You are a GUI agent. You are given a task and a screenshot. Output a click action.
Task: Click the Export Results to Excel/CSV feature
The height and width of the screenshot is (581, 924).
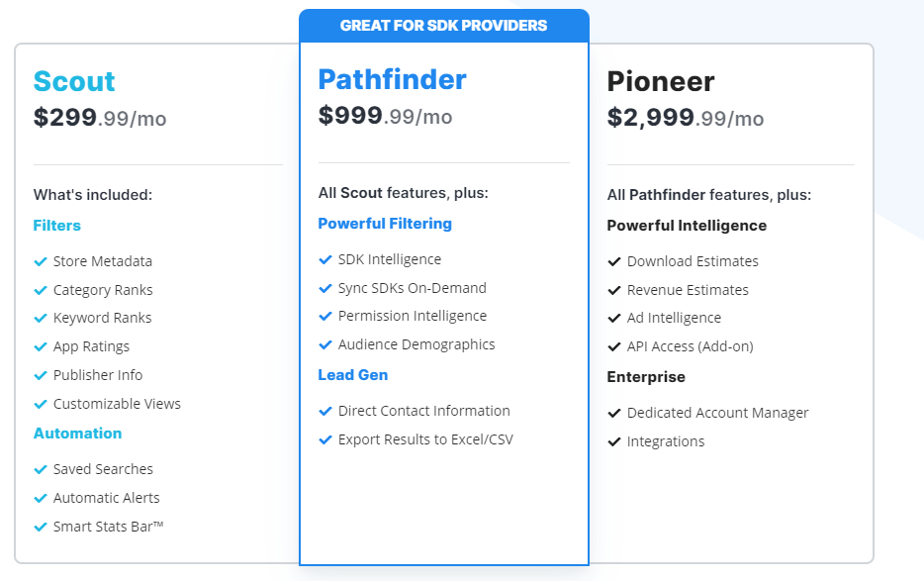425,439
